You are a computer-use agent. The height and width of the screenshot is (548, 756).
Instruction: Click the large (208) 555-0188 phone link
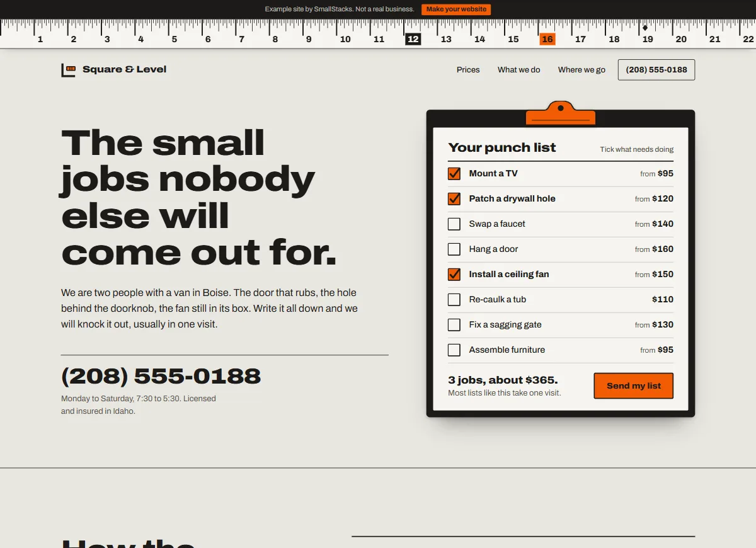[x=161, y=377]
